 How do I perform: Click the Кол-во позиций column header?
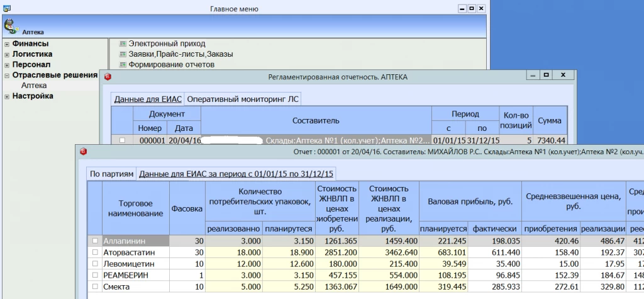pos(516,120)
